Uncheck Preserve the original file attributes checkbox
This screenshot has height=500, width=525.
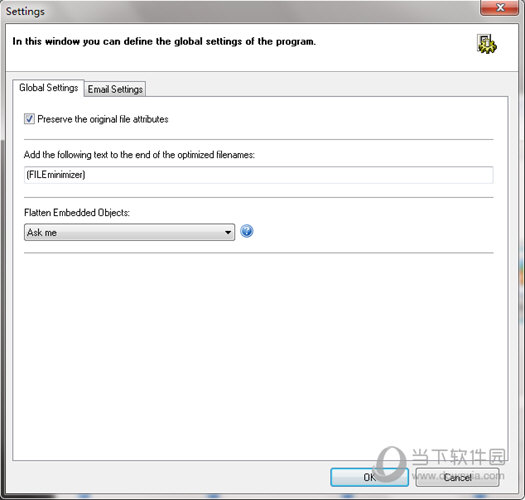point(29,119)
